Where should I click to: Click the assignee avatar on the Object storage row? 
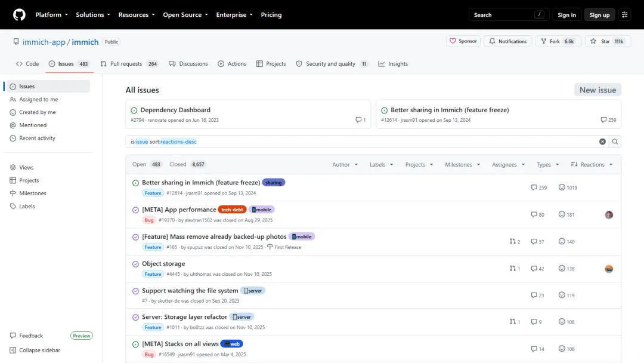click(x=609, y=269)
